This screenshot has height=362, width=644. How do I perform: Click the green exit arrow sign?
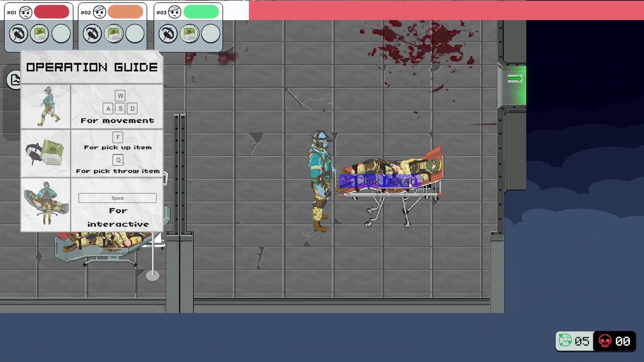click(x=515, y=78)
